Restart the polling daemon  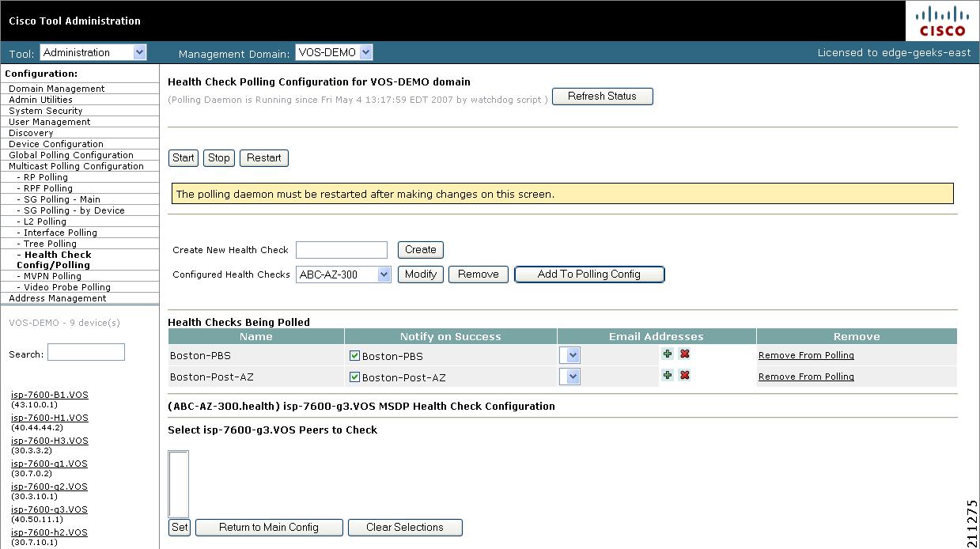[x=263, y=157]
